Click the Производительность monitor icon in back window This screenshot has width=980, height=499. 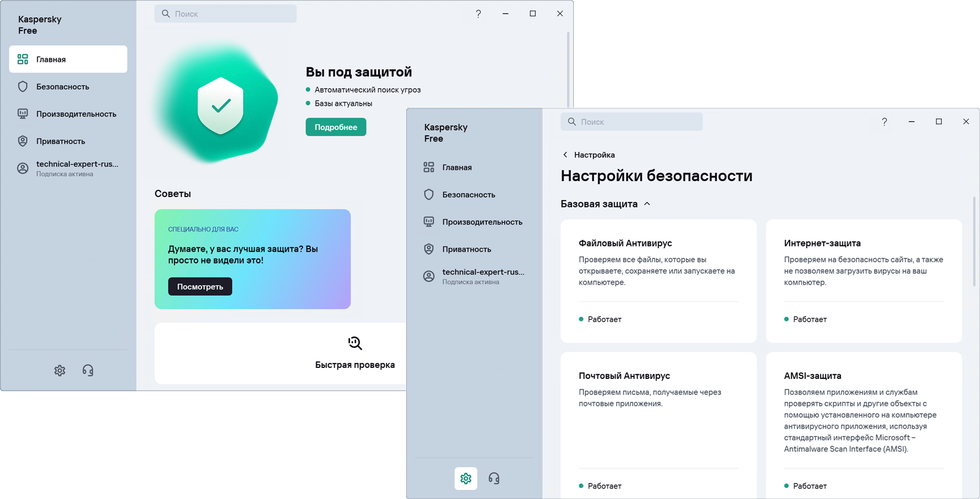(x=23, y=114)
